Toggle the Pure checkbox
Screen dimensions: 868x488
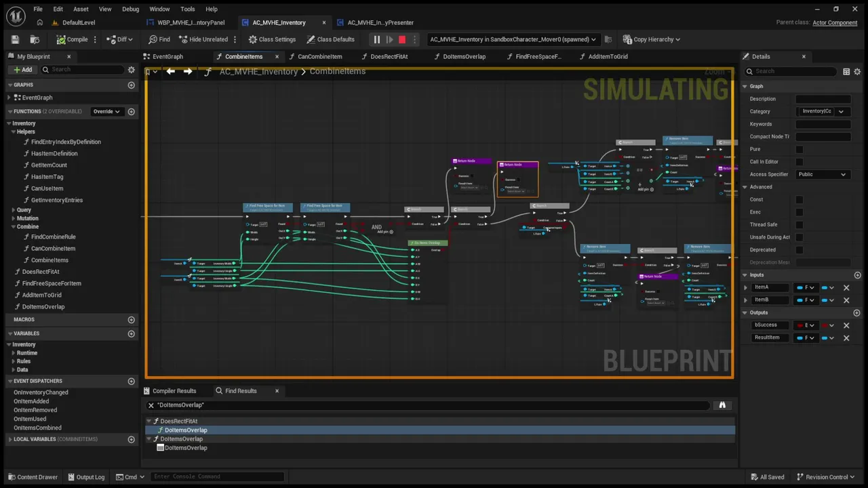pyautogui.click(x=799, y=149)
